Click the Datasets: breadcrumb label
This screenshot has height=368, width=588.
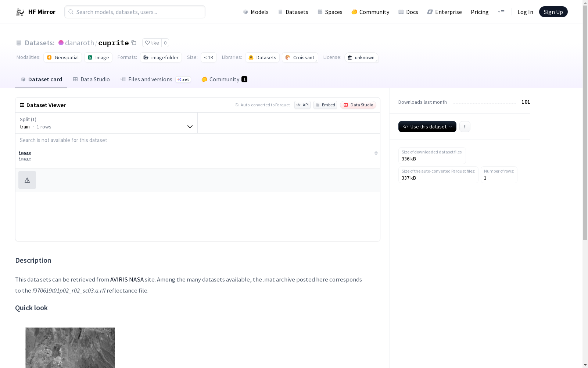(39, 43)
